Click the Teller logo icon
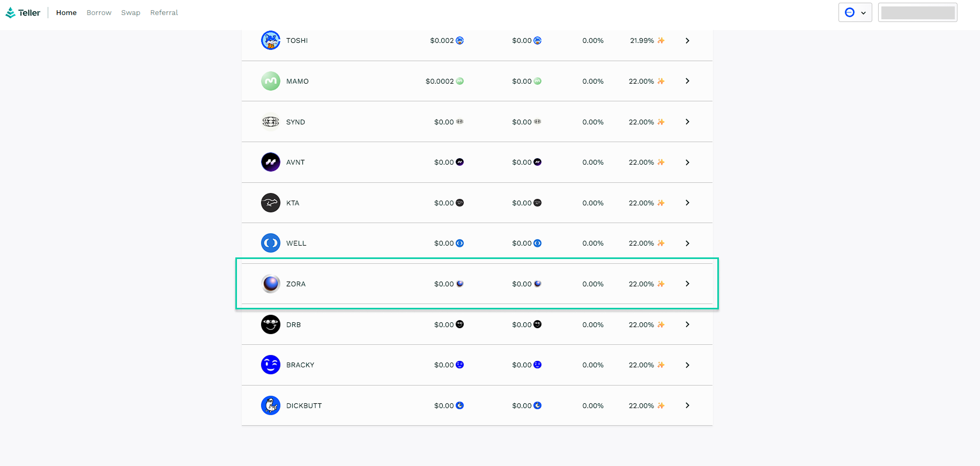Viewport: 980px width, 466px height. [x=10, y=13]
